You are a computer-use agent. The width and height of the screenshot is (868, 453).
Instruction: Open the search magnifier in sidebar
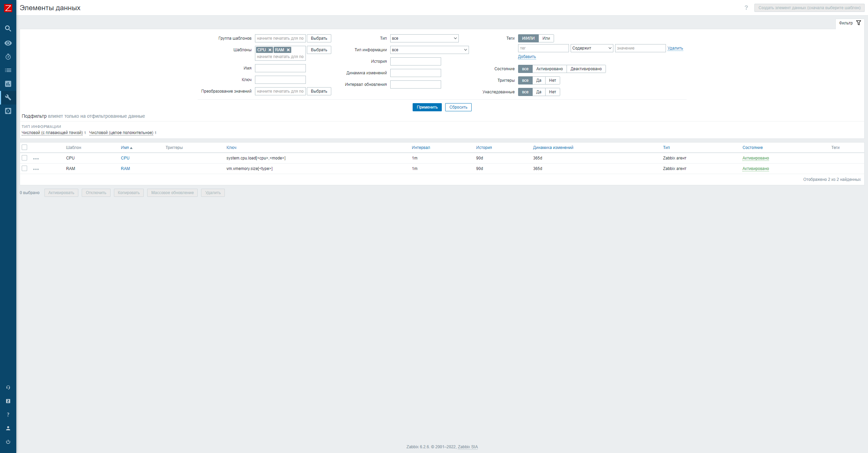8,29
